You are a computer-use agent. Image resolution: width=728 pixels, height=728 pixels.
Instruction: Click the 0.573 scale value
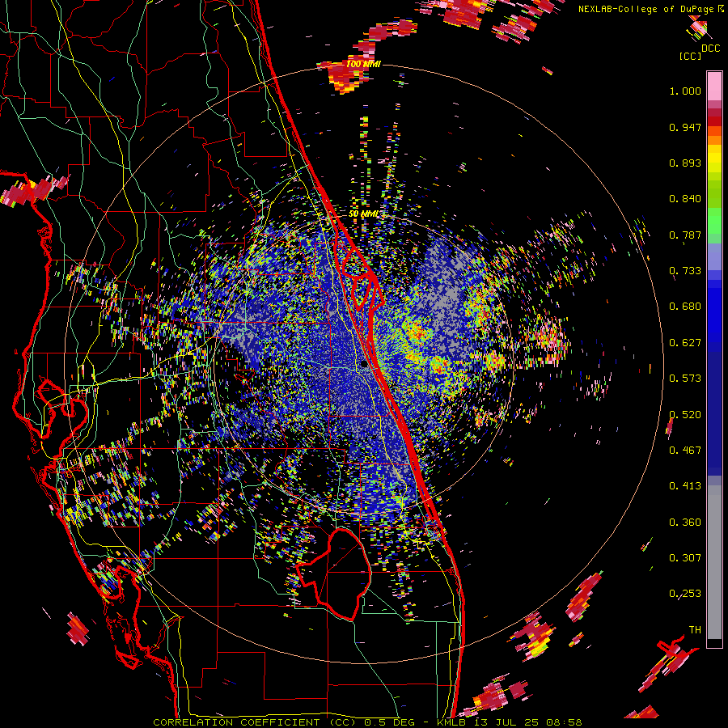[685, 379]
